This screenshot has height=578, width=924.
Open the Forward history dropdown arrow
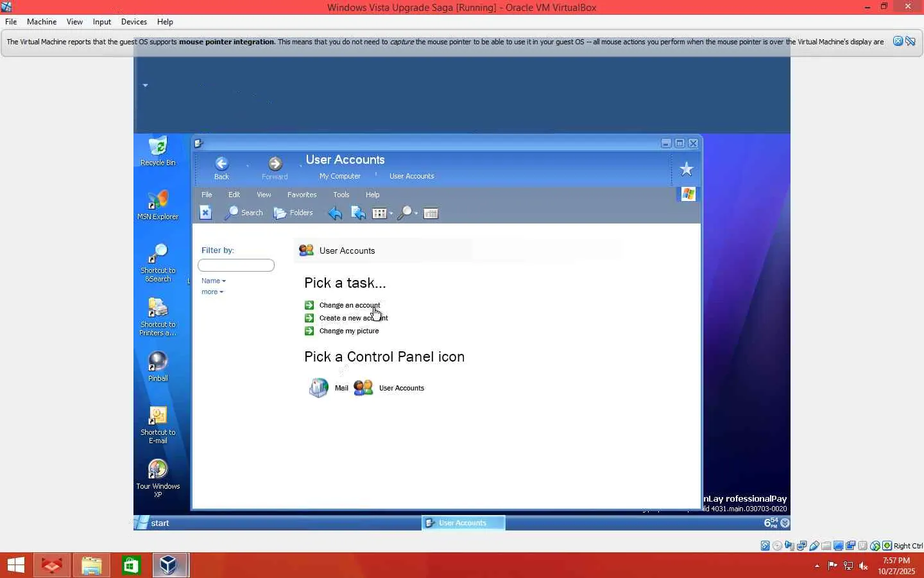coord(301,166)
